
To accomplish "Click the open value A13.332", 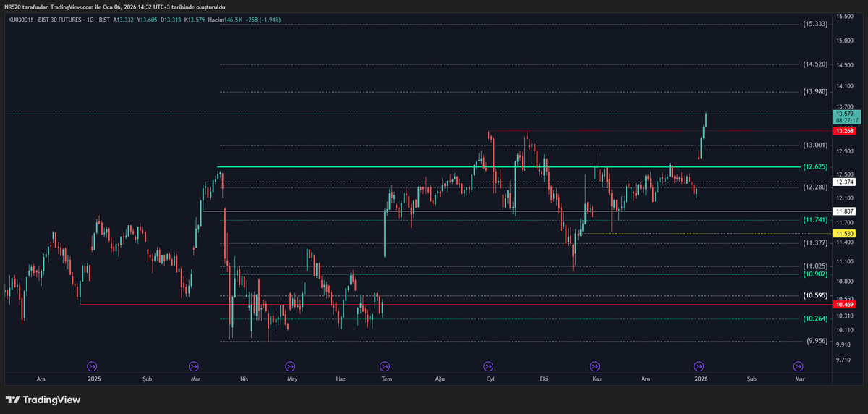I will 124,20.
